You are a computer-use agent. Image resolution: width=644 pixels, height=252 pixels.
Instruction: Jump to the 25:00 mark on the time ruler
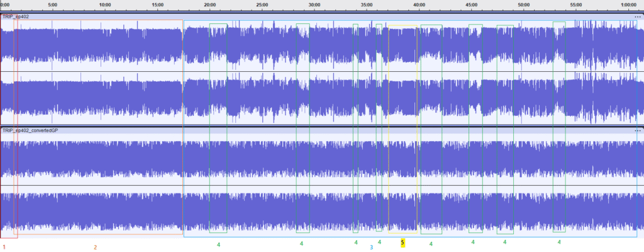tap(262, 5)
